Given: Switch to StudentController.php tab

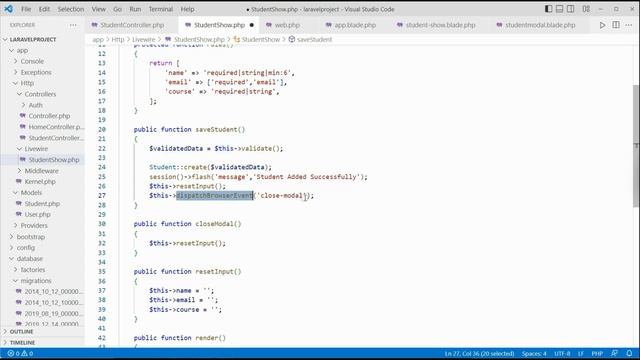Looking at the screenshot, I should 132,25.
